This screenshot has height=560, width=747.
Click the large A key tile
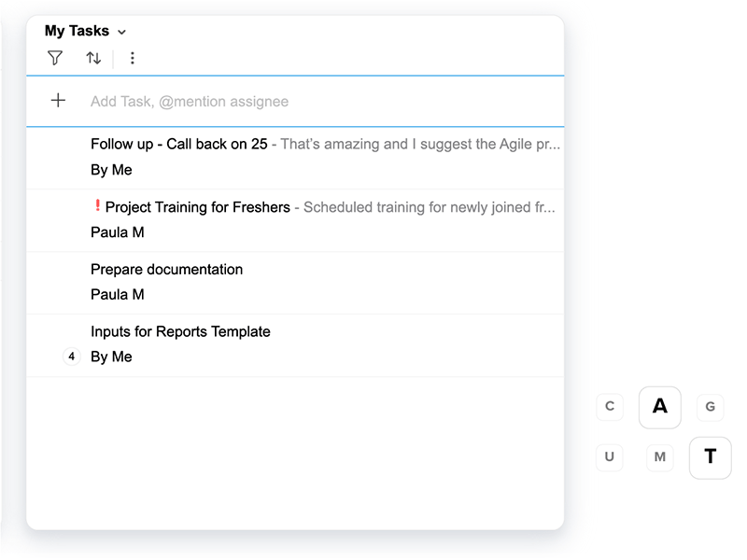tap(660, 407)
